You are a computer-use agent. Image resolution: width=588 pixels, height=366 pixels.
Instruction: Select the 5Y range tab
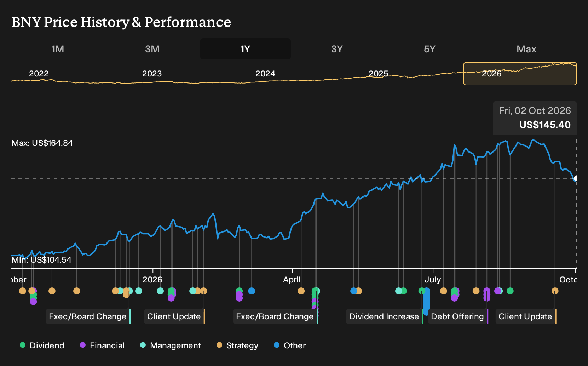point(430,49)
